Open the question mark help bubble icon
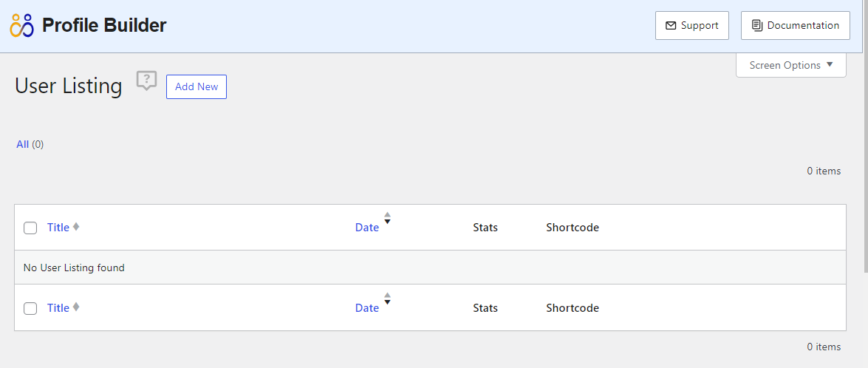 pos(147,81)
